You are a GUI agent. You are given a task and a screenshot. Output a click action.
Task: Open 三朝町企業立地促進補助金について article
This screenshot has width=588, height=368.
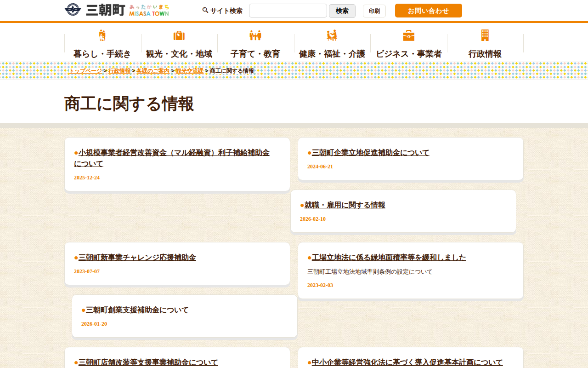pos(371,153)
